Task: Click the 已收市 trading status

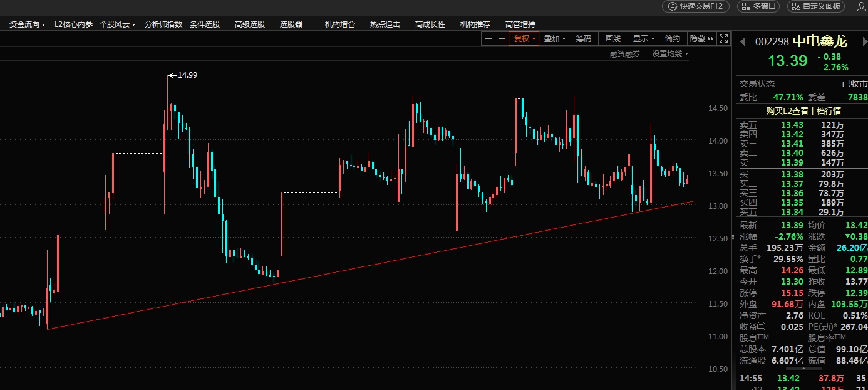Action: [854, 83]
